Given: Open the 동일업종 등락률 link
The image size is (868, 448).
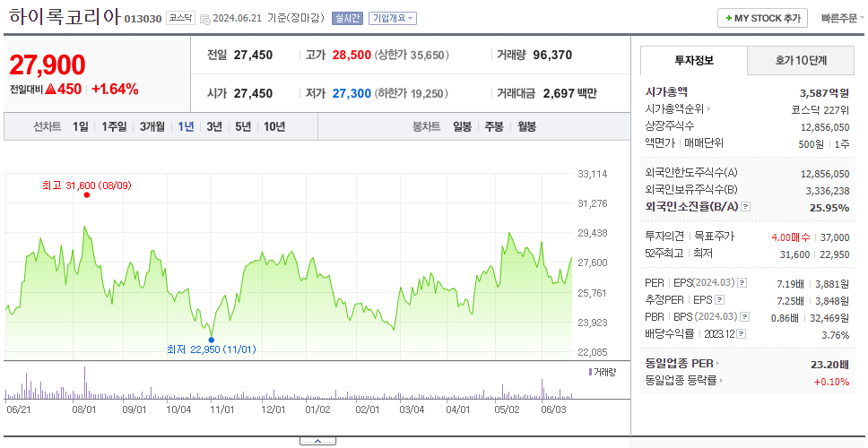Looking at the screenshot, I should [x=683, y=381].
